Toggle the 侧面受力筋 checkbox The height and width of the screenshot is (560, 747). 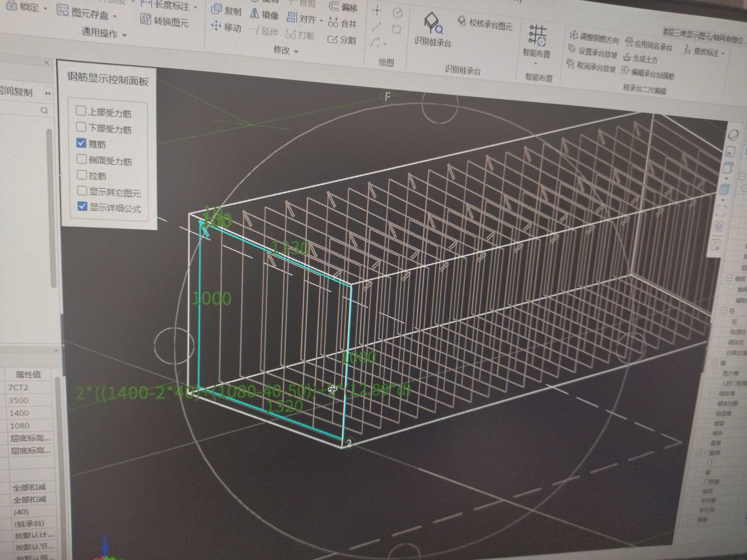click(81, 159)
